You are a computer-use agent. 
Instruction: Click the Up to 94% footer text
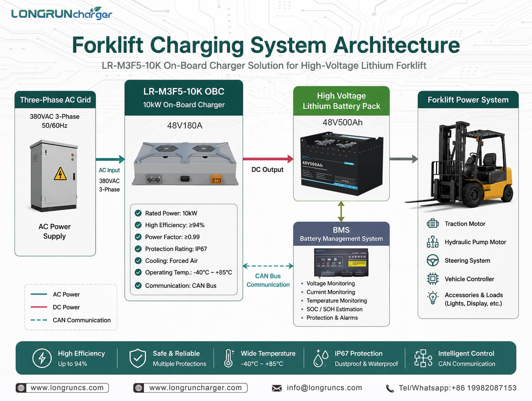pos(72,364)
